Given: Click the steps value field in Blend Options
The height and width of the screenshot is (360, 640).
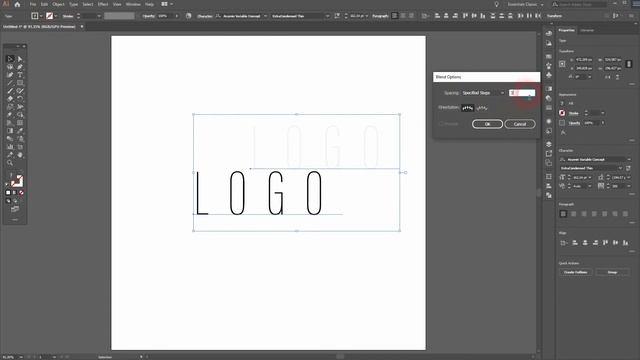Looking at the screenshot, I should click(522, 93).
